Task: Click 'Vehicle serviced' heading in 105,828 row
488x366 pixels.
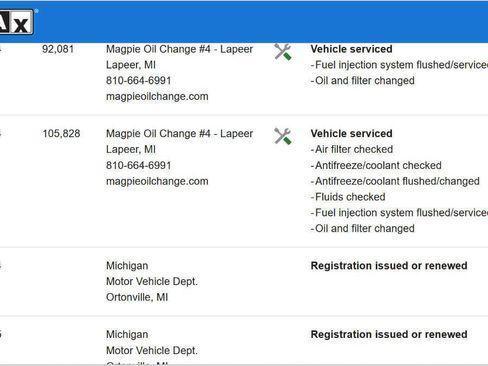Action: 351,133
